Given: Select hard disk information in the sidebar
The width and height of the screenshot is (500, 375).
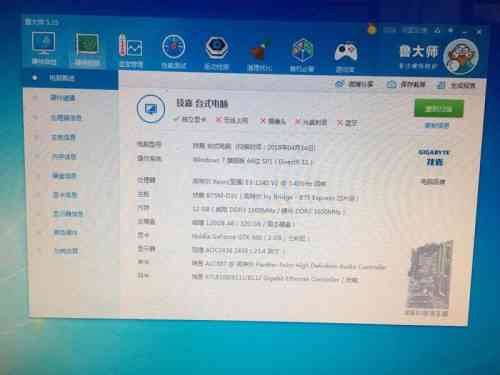Looking at the screenshot, I should 64,176.
